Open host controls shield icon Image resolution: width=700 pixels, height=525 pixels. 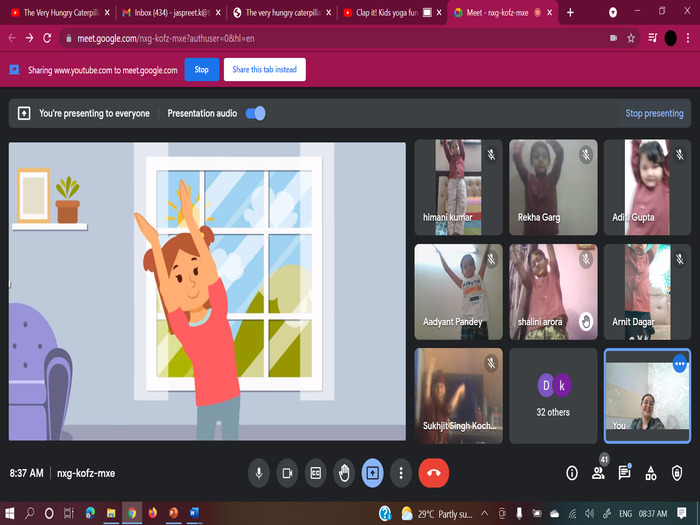pyautogui.click(x=677, y=473)
